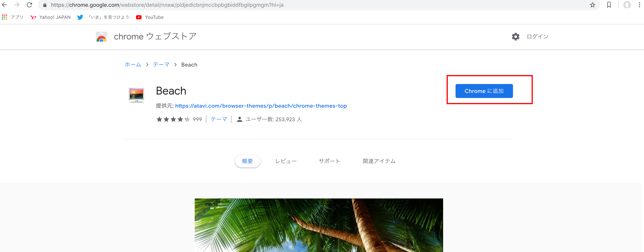Image resolution: width=644 pixels, height=252 pixels.
Task: Click the Beach theme thumbnail icon
Action: 136,95
